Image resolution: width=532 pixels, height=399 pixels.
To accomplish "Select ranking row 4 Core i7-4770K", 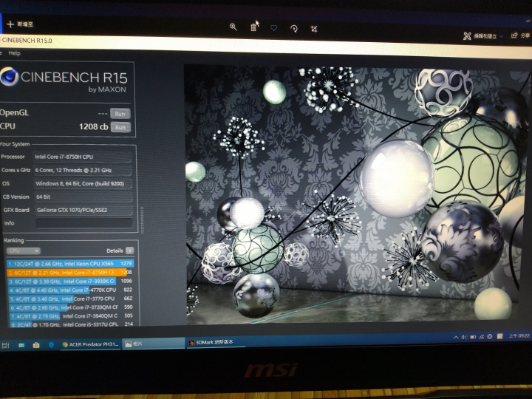I will 71,290.
